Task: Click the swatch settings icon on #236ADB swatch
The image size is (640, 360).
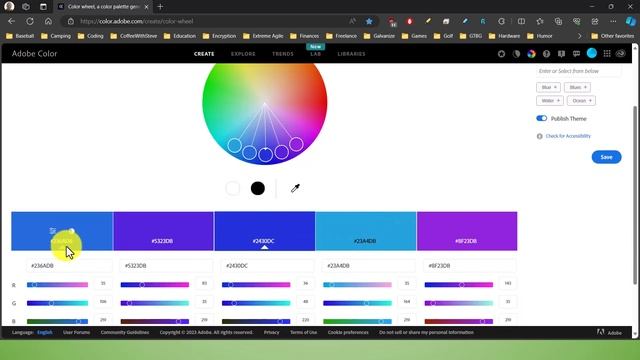Action: (53, 231)
